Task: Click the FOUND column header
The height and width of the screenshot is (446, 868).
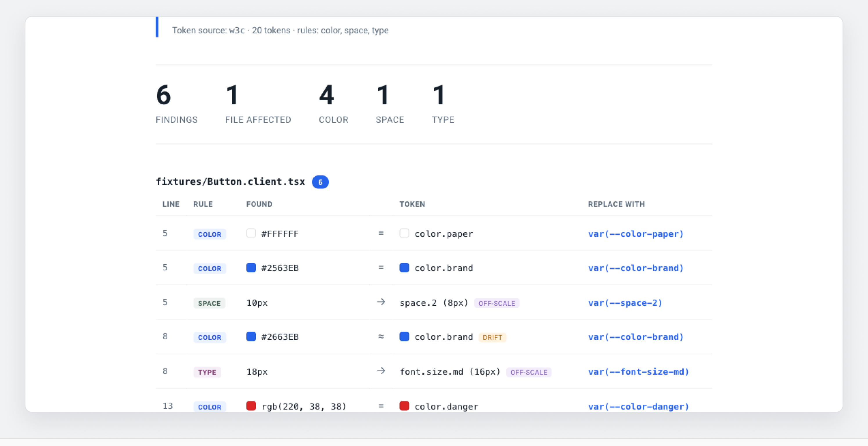Action: tap(259, 204)
